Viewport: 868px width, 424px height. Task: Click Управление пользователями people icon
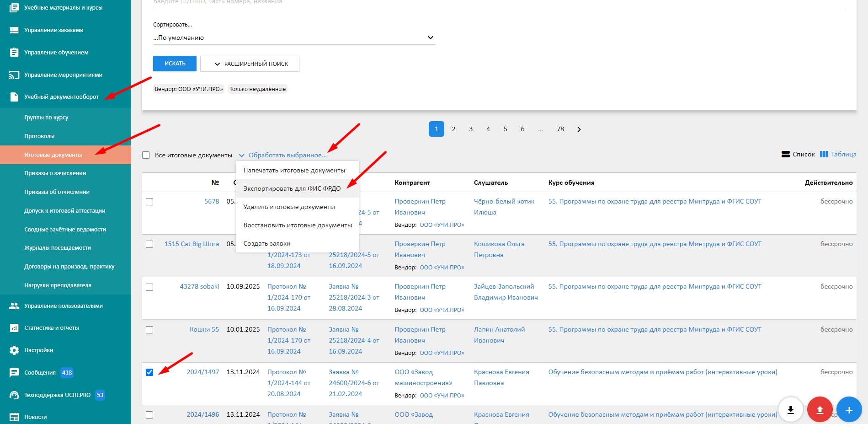point(14,306)
